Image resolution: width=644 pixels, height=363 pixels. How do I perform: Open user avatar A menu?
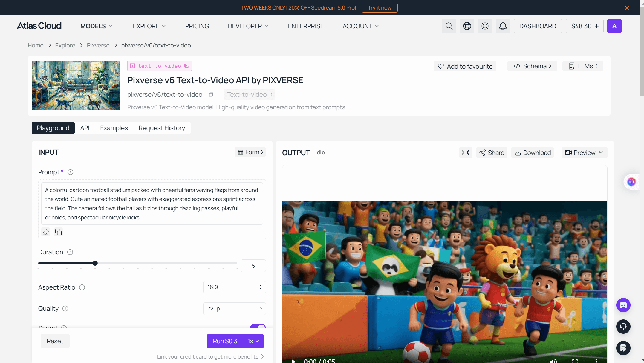(614, 26)
